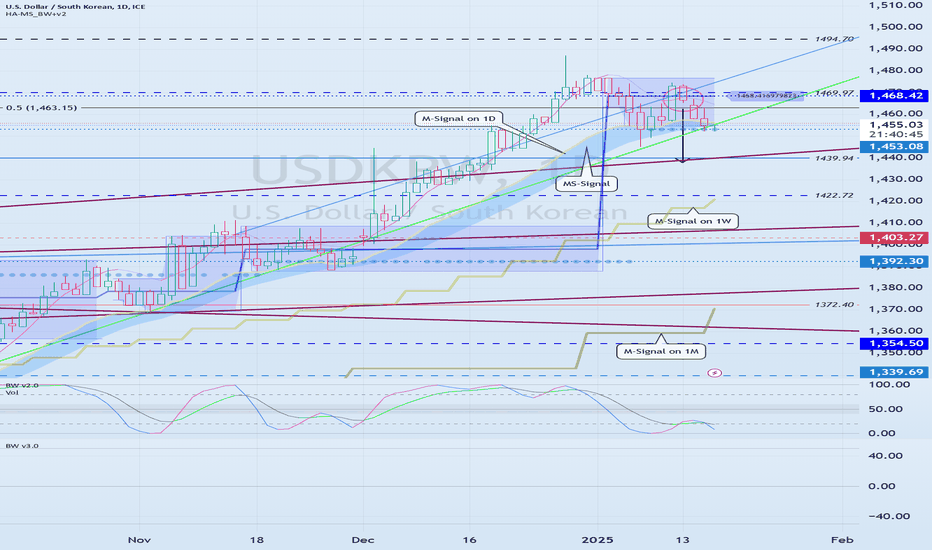
Task: Click the -40.00 value on the BW v3.0 scale
Action: [x=889, y=516]
